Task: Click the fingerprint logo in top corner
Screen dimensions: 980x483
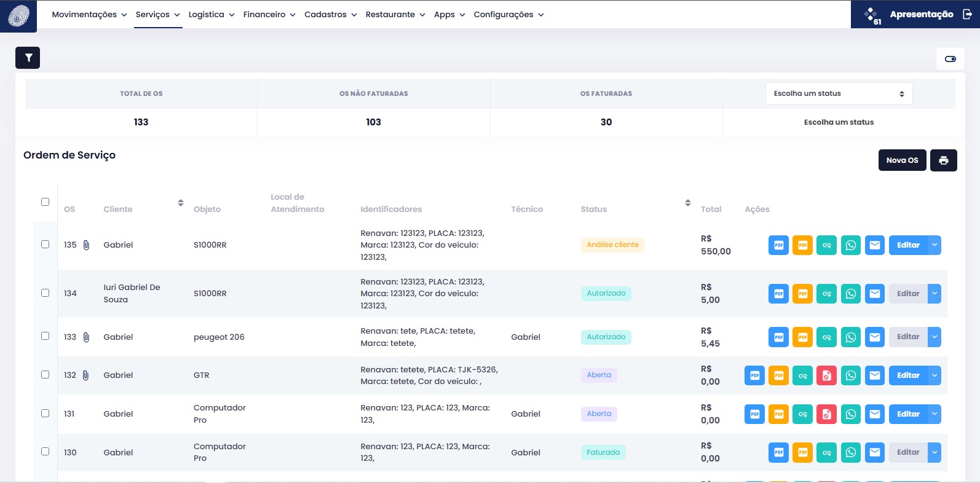Action: [18, 16]
